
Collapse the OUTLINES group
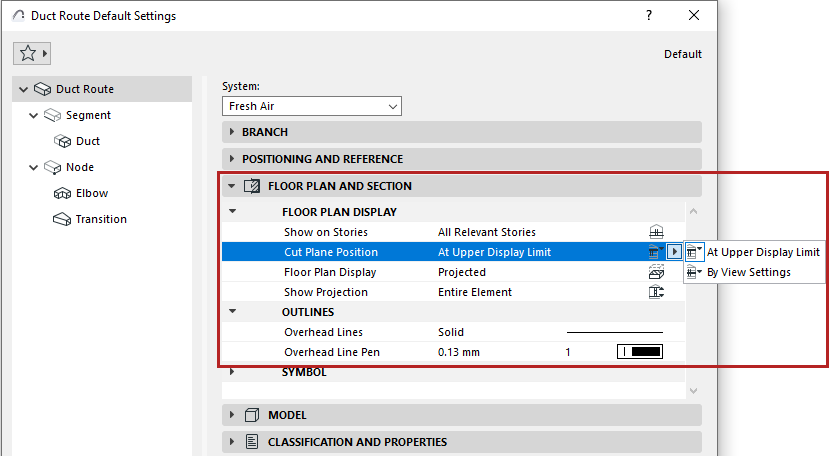point(232,312)
